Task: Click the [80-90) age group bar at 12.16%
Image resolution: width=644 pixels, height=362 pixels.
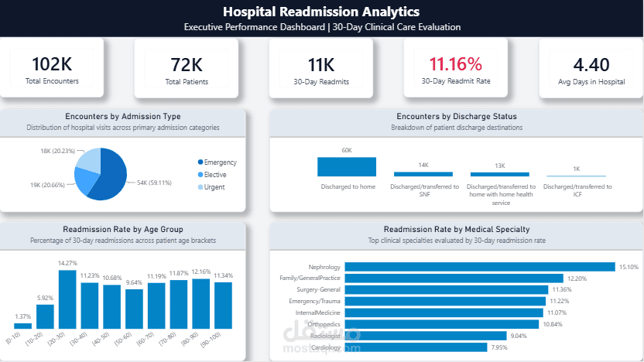Action: 200,304
